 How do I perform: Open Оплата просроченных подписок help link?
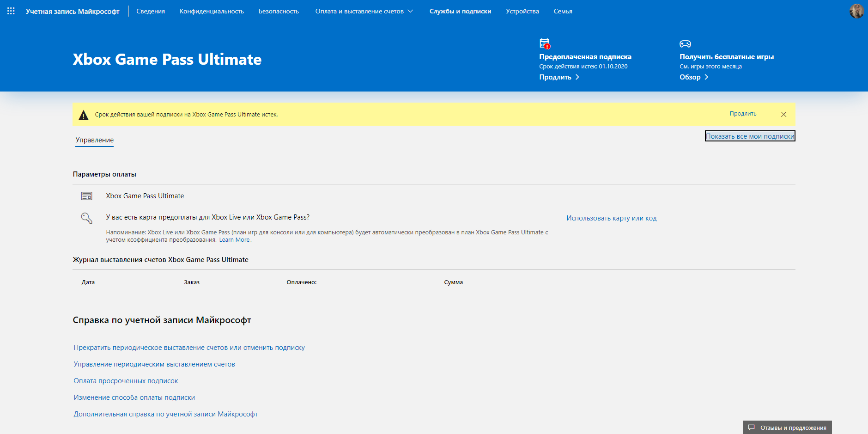click(x=126, y=381)
